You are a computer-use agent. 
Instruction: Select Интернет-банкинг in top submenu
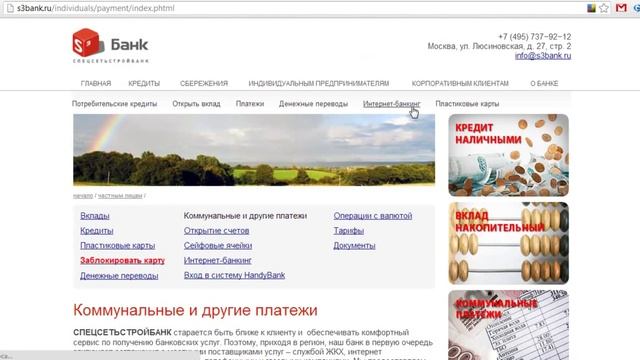pyautogui.click(x=391, y=104)
